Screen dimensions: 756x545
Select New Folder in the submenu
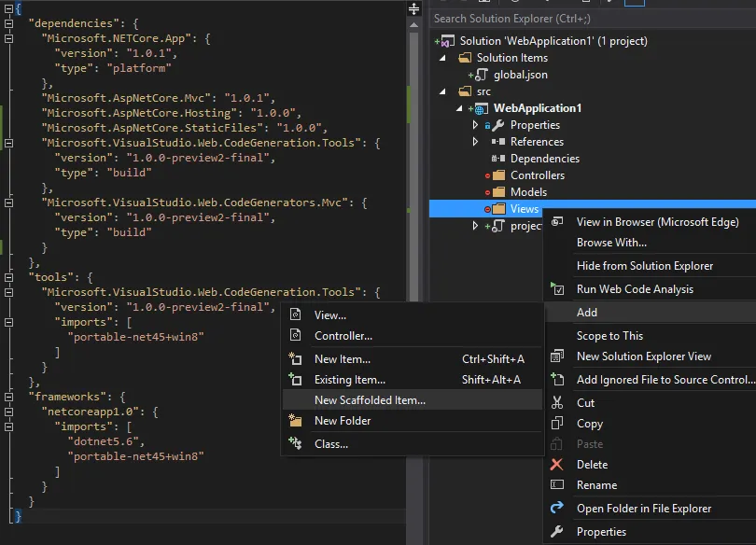413,421
